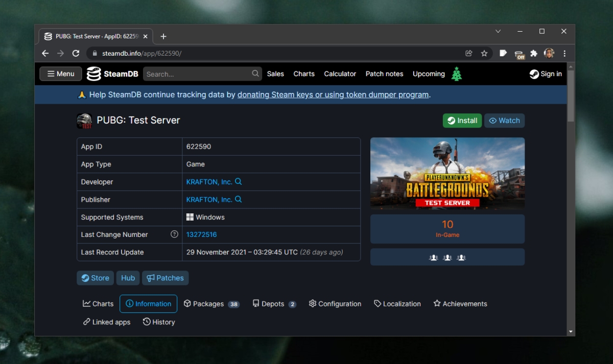The height and width of the screenshot is (364, 613).
Task: Open the SteamDB Menu button
Action: (61, 74)
